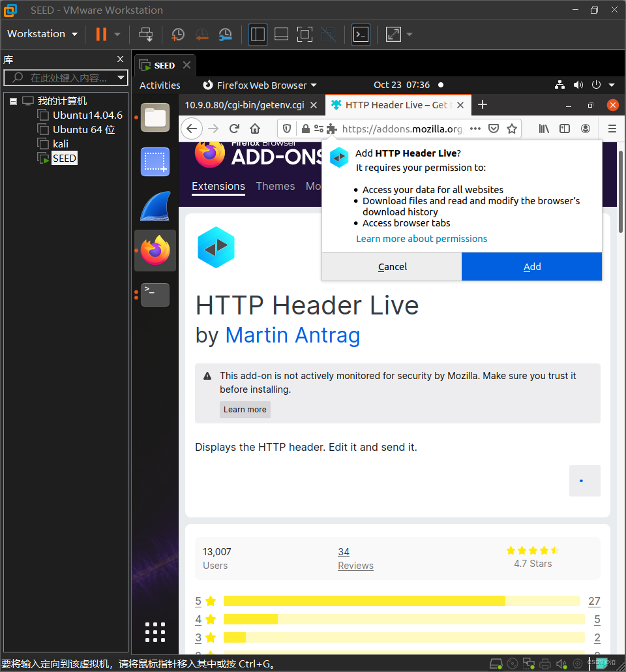
Task: Click the tracking protection shield icon
Action: 287,129
